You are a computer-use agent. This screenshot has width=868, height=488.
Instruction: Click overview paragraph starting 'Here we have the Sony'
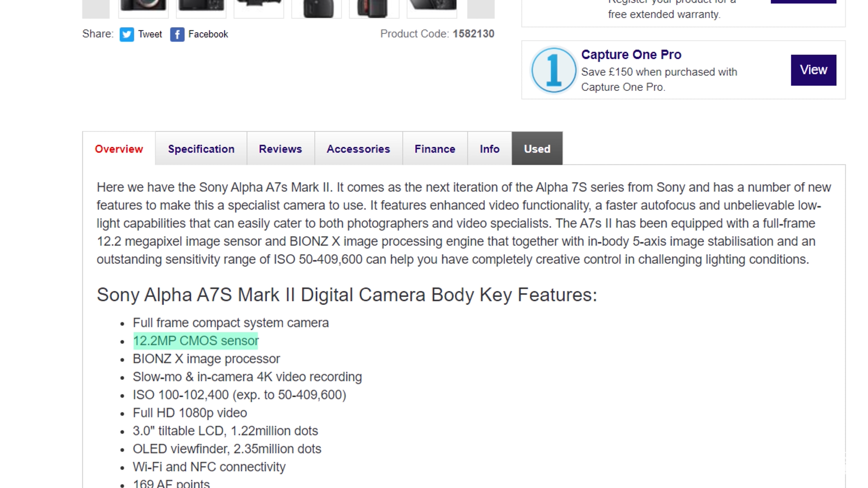click(x=464, y=223)
